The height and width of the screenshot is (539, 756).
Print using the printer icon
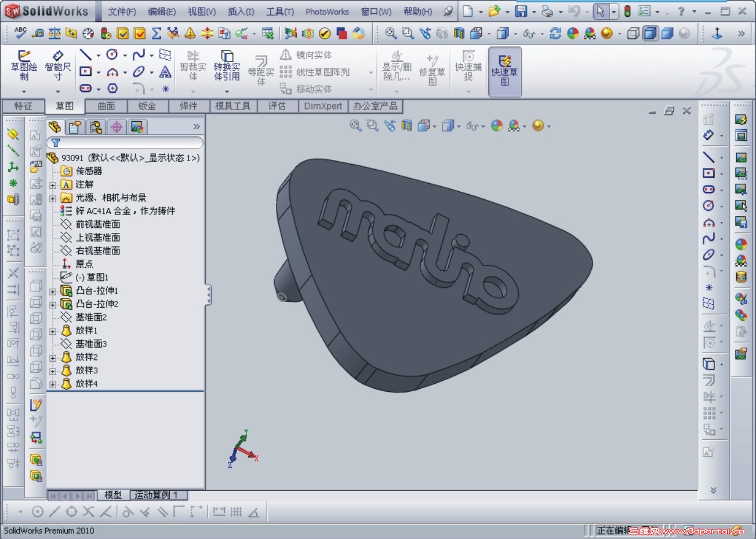tap(547, 11)
